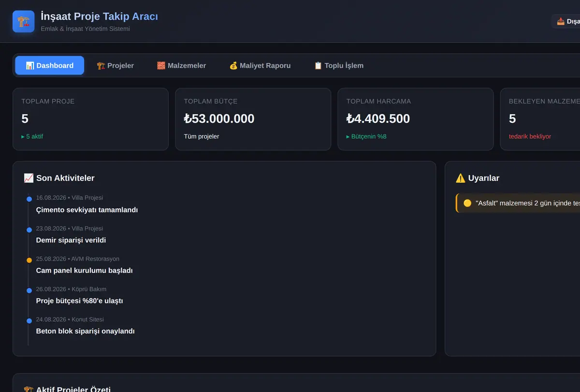Screen dimensions: 580x392
Task: Click the Bütçenin %8 text
Action: (x=366, y=136)
